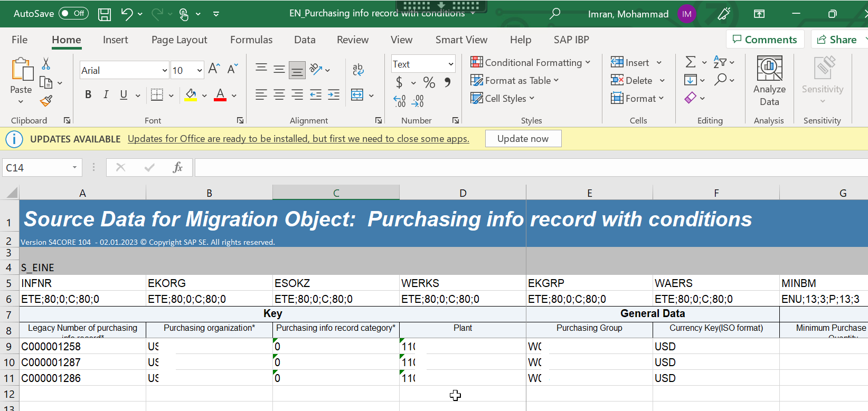
Task: Click the Share button
Action: [837, 40]
